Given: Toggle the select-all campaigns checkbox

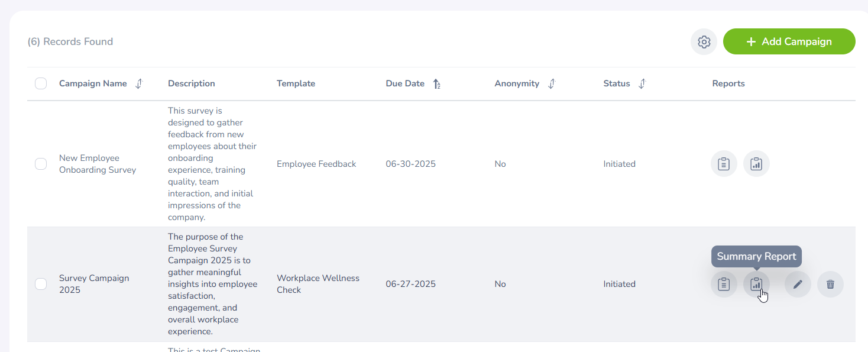Looking at the screenshot, I should click(41, 83).
